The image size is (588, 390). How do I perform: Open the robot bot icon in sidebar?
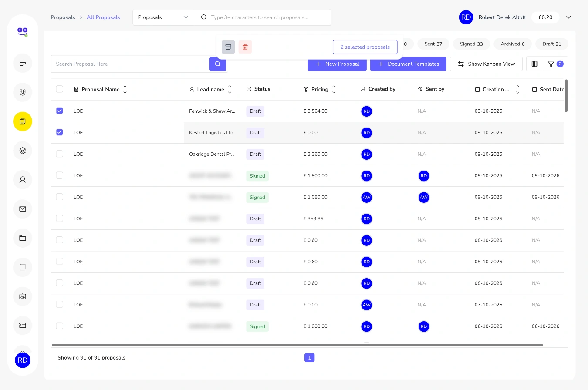coord(23,296)
